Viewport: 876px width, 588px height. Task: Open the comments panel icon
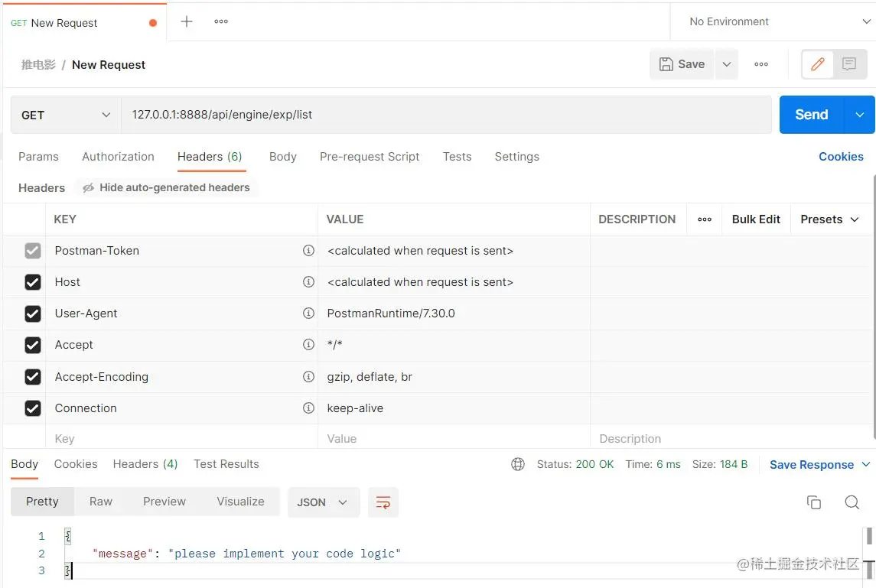click(849, 64)
